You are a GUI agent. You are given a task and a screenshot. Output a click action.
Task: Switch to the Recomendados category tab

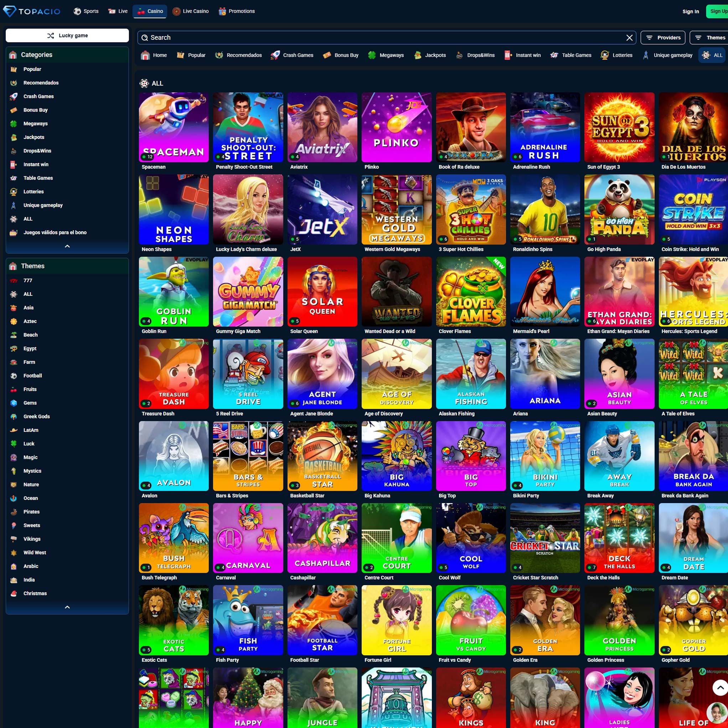(238, 55)
